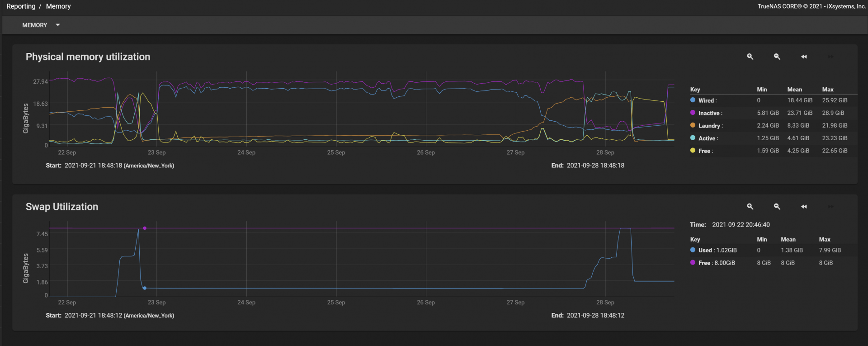The height and width of the screenshot is (346, 868).
Task: Click the cyan Active legend color dot
Action: pos(693,138)
